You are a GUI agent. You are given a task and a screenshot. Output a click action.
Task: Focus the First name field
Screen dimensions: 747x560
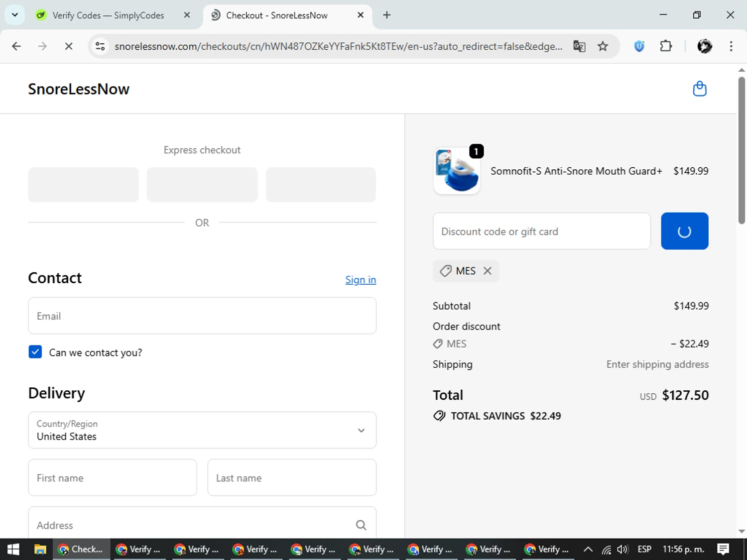click(113, 477)
